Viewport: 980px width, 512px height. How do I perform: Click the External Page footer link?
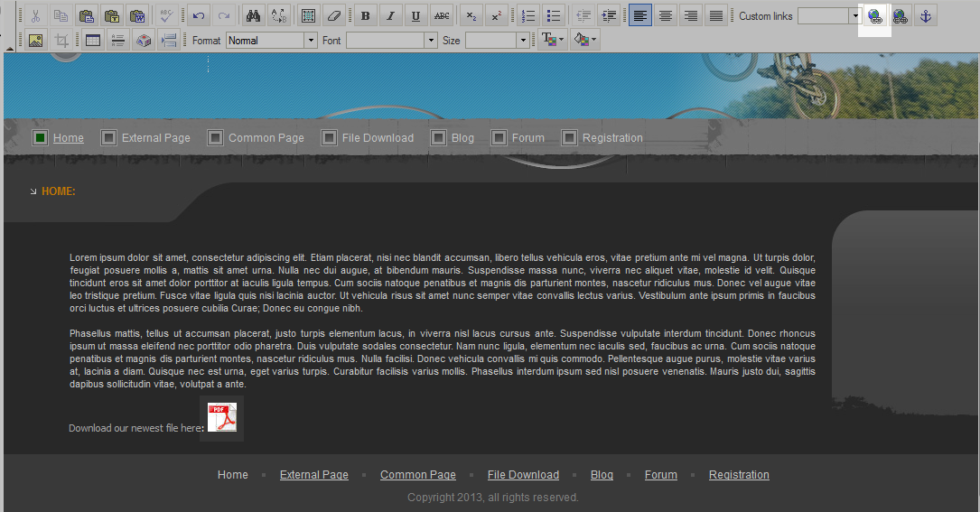313,475
